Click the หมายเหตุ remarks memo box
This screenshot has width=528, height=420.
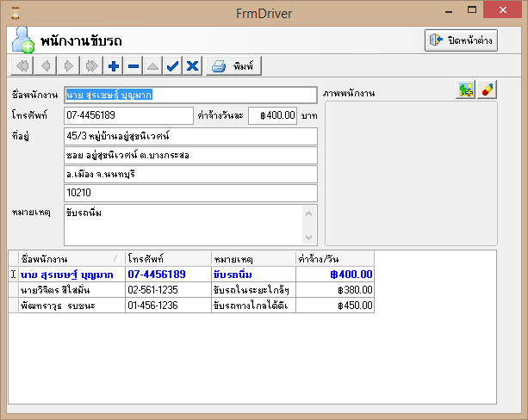pos(183,225)
